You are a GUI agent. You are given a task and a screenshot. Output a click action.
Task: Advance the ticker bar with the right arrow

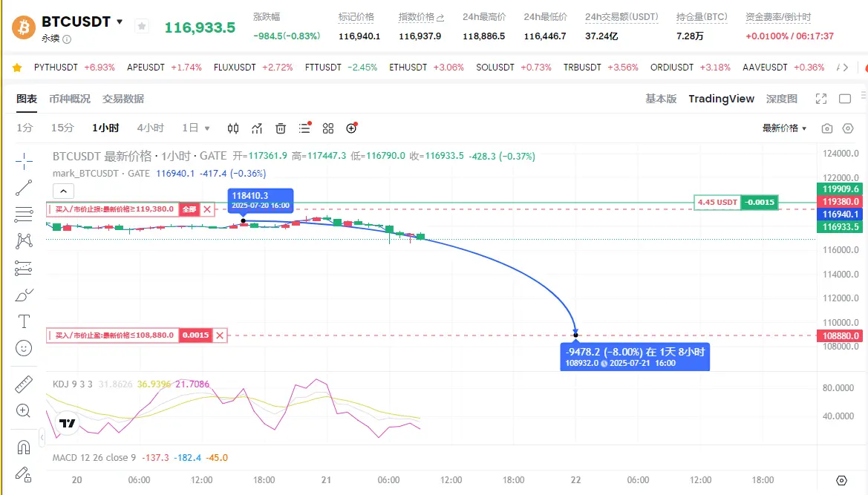(x=845, y=68)
